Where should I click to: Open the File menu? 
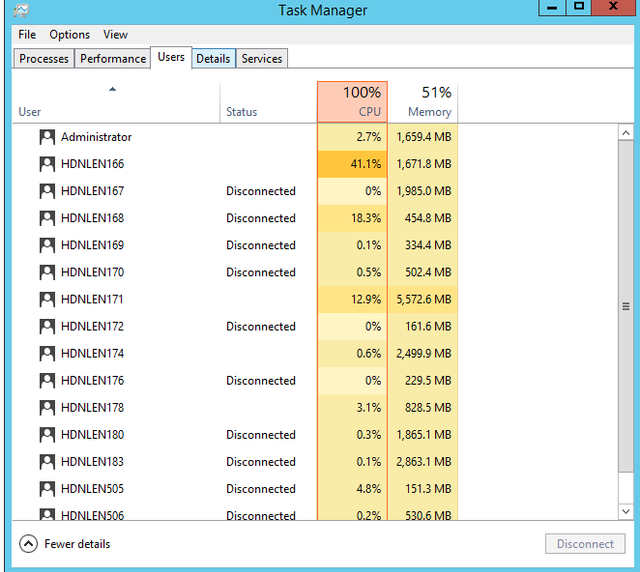click(27, 35)
